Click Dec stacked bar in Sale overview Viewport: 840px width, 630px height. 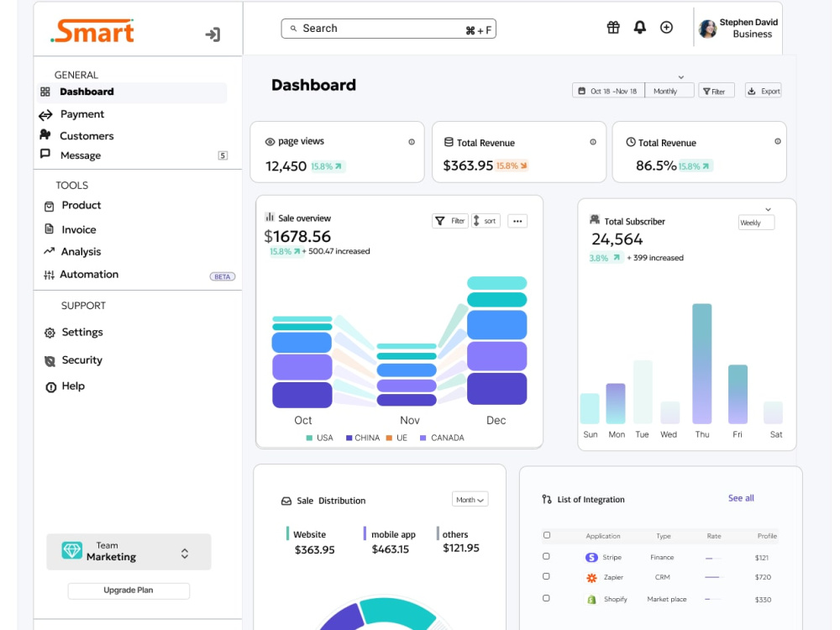click(496, 341)
